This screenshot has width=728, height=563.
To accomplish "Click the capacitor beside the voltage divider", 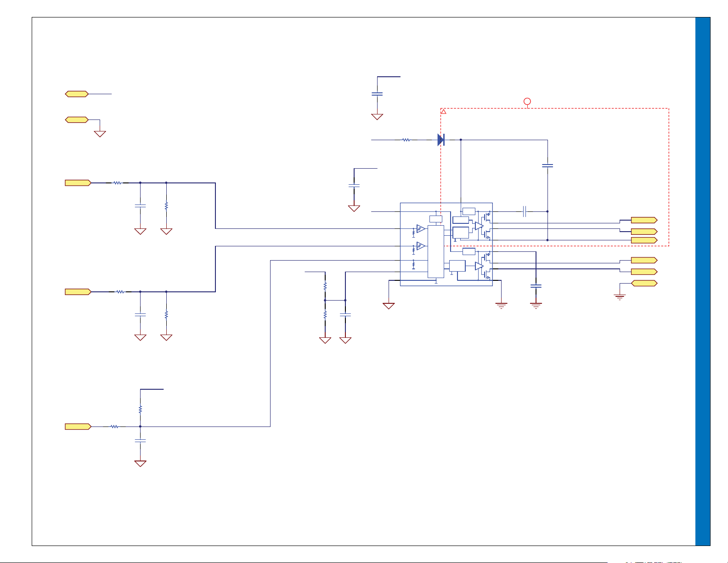I will pos(345,315).
